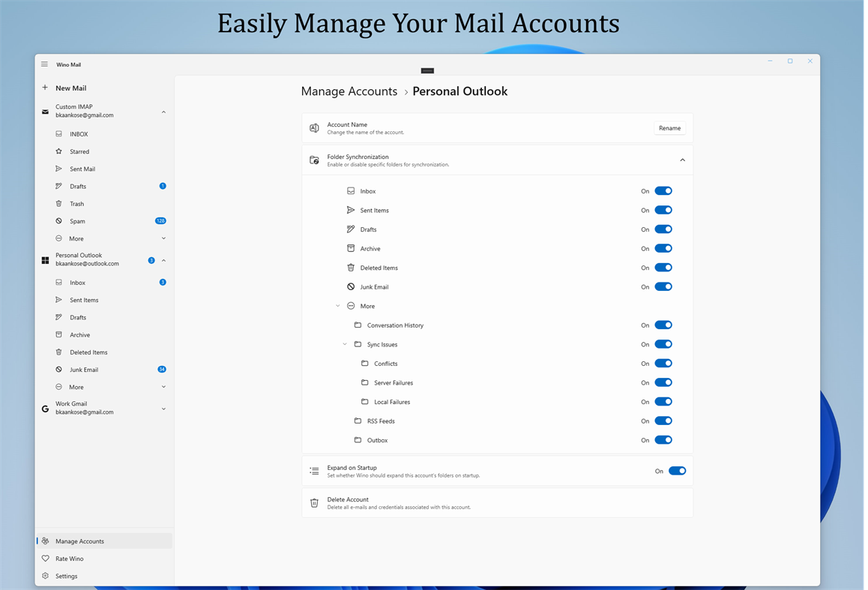Open the Starred folder

coord(79,151)
